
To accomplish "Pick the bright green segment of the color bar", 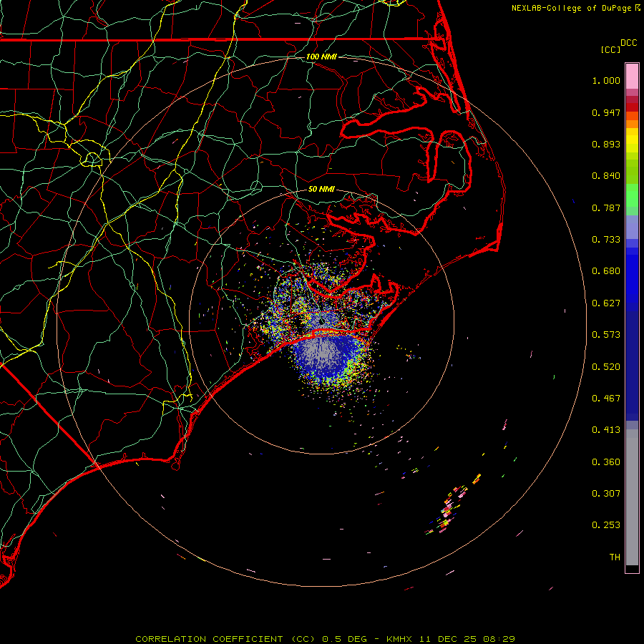I will click(632, 195).
